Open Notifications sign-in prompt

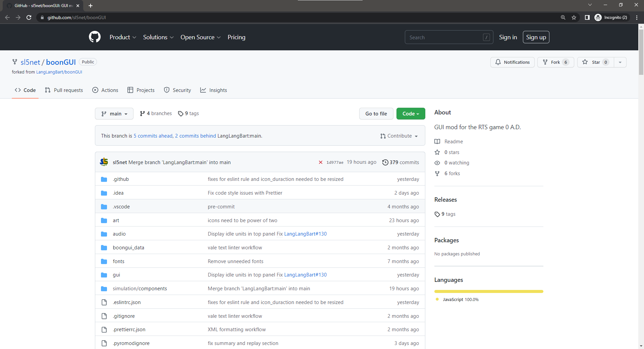click(x=512, y=62)
